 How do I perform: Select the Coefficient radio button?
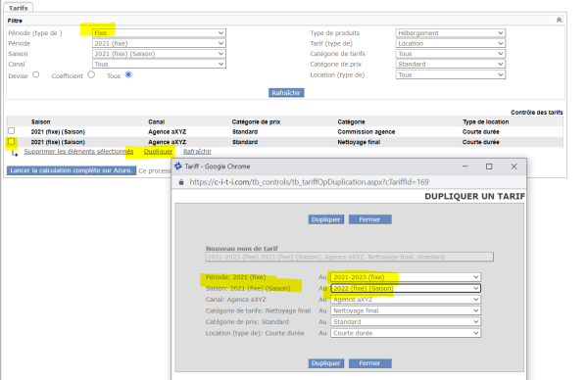(x=91, y=74)
